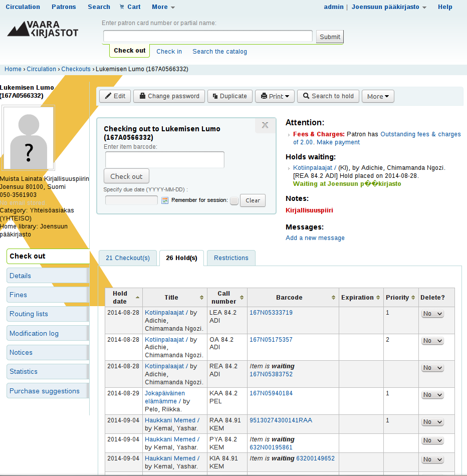
Task: Click the Edit pencil button
Action: coord(115,96)
